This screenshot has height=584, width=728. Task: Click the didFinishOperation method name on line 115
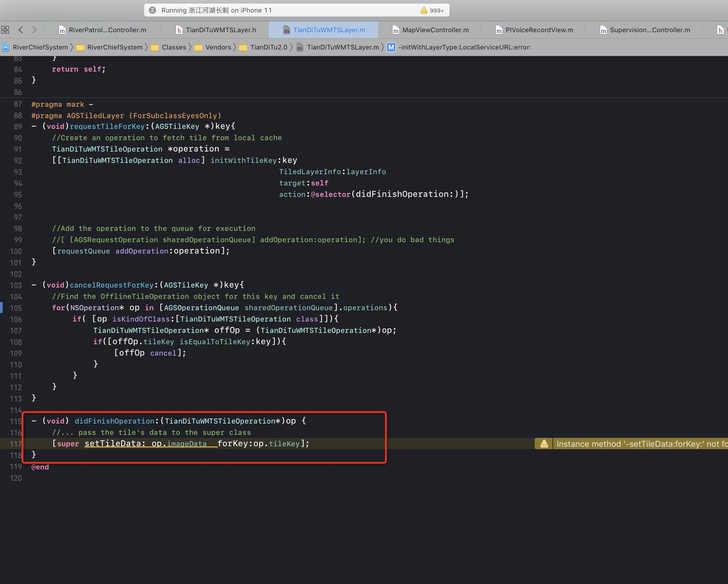point(114,421)
